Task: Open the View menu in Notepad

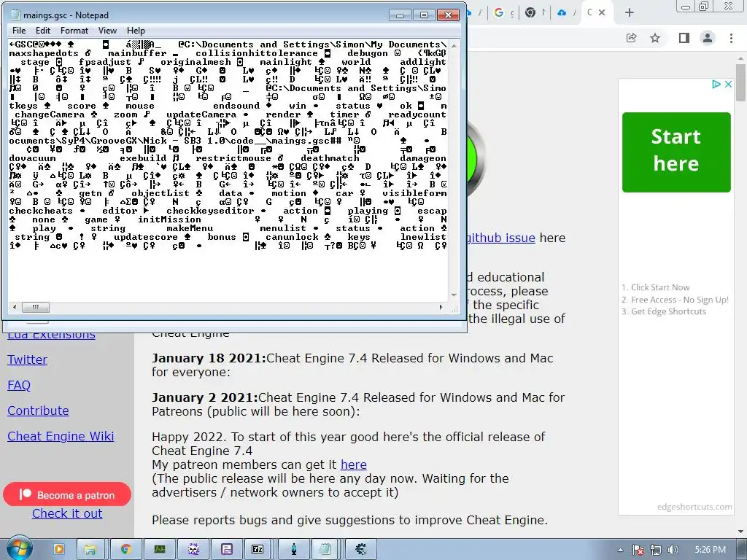Action: (x=108, y=31)
